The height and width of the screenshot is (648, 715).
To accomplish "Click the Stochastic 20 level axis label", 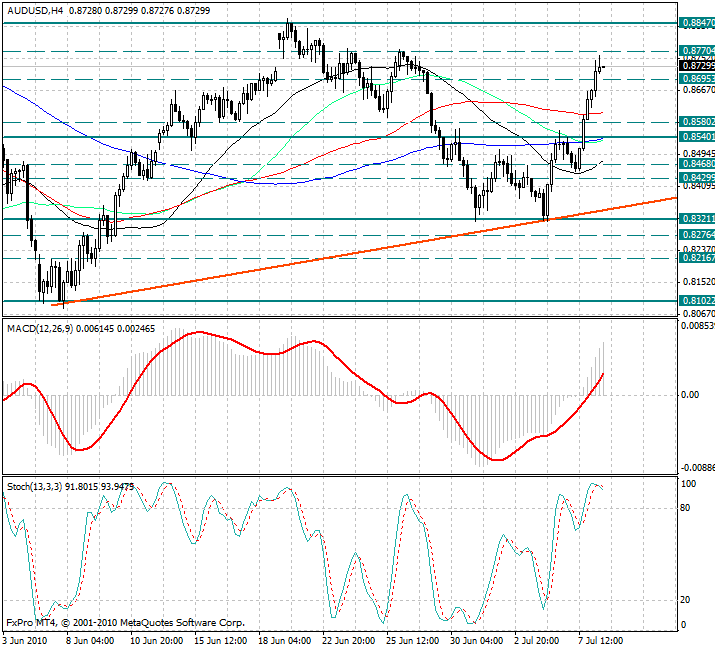I will (x=685, y=600).
